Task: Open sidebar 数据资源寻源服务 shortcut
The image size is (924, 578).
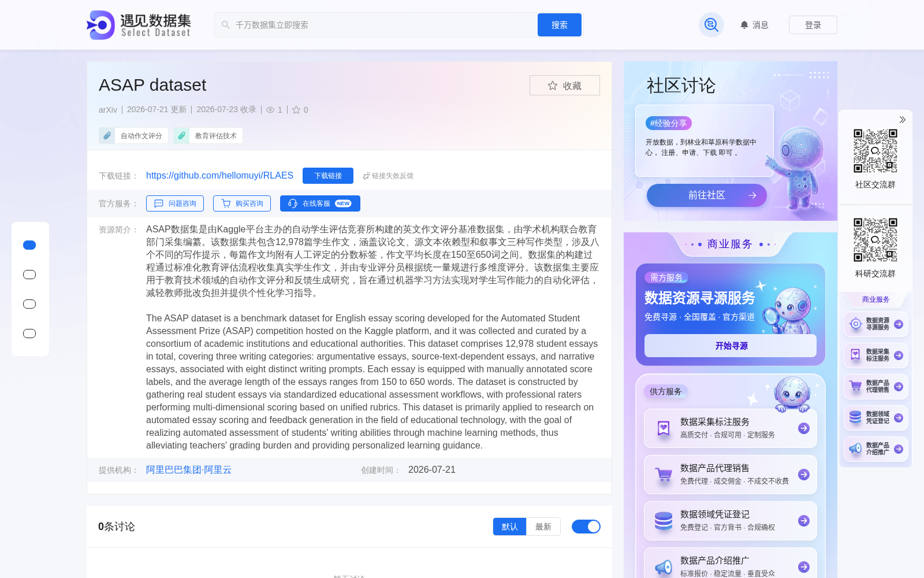Action: coord(876,324)
